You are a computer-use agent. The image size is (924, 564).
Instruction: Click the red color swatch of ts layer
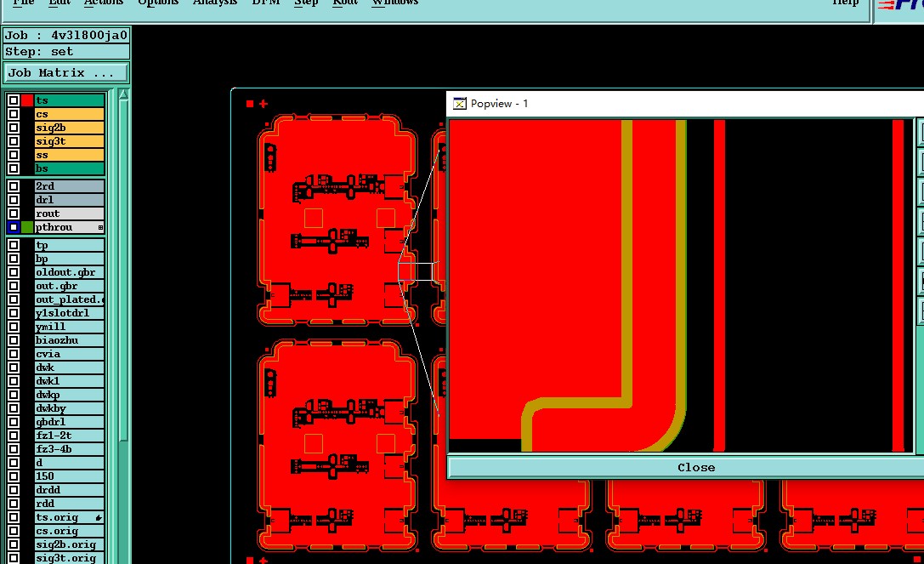27,100
